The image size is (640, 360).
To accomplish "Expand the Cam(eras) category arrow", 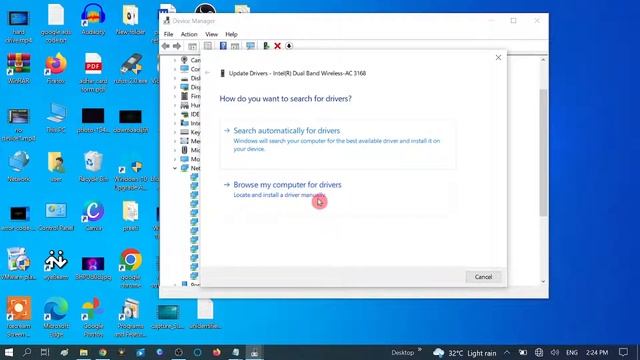I will pos(175,60).
